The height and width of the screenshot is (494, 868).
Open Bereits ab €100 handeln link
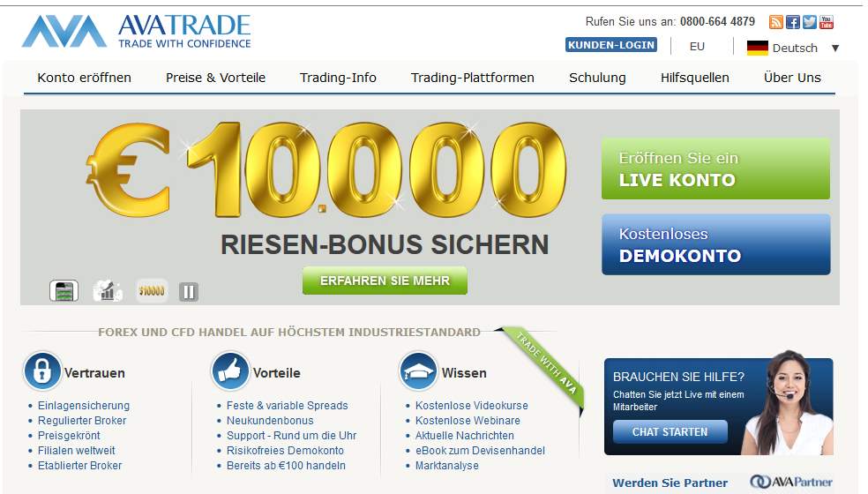[286, 465]
